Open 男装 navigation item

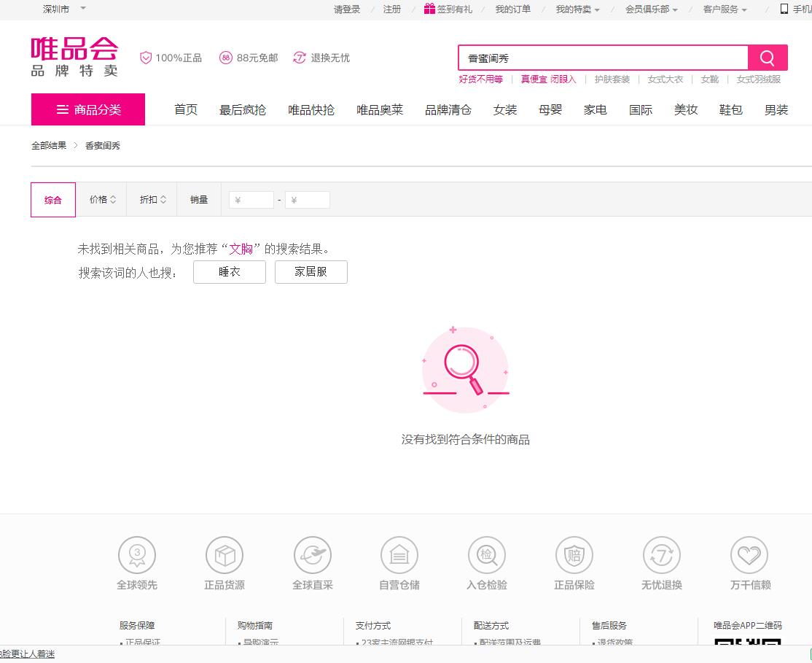[x=776, y=110]
